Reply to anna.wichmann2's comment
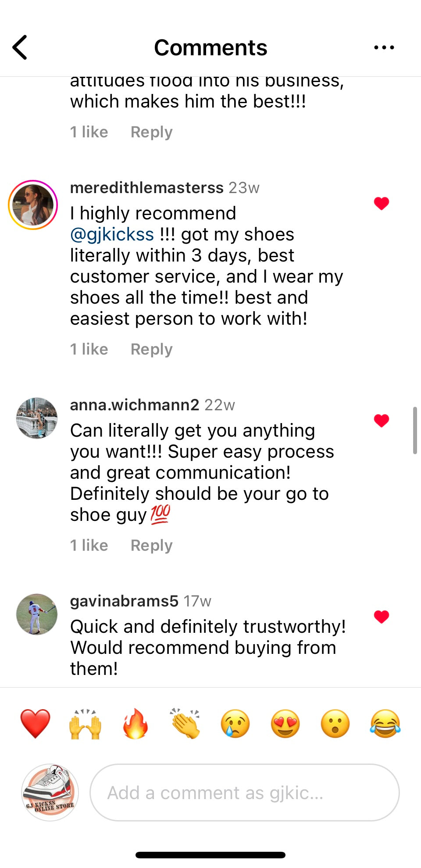Screen dimensions: 421x868 [x=151, y=545]
